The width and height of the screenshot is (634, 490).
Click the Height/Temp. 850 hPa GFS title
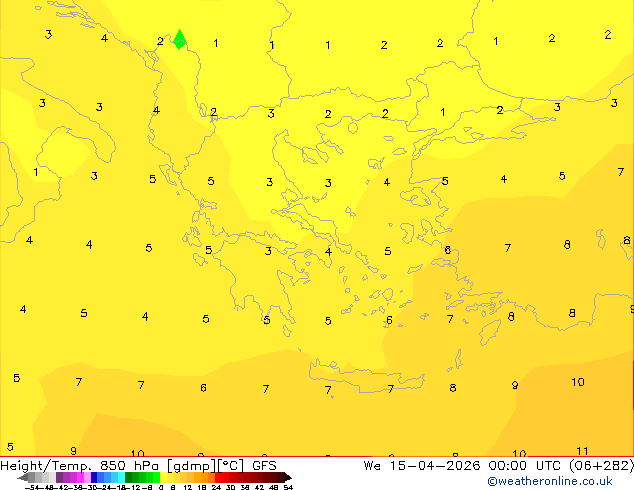click(x=138, y=466)
